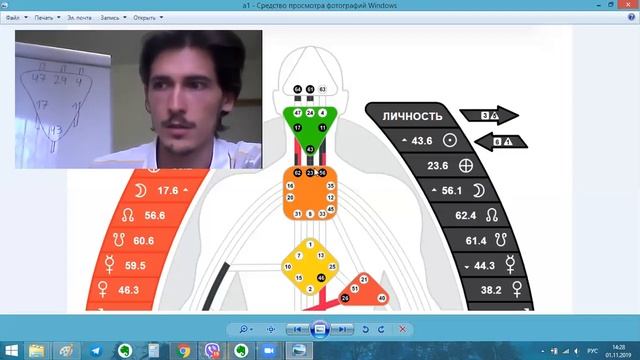Image resolution: width=640 pixels, height=360 pixels.
Task: Open File Explorer from the taskbar
Action: [36, 351]
